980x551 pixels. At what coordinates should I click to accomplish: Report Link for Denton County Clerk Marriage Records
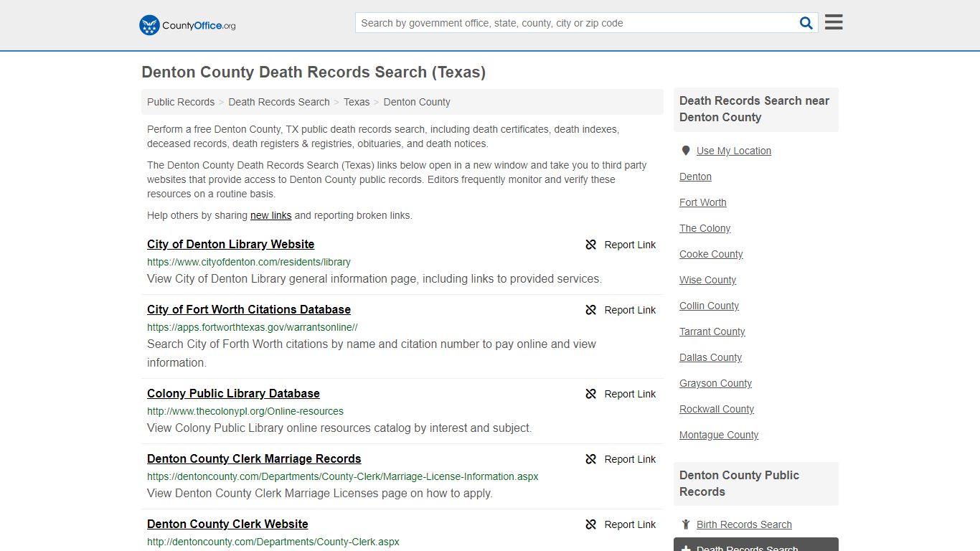pos(621,459)
